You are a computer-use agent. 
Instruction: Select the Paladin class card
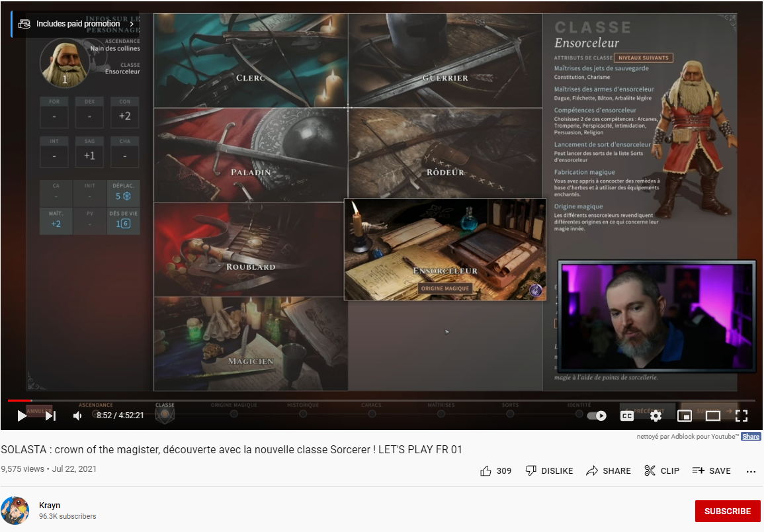[x=251, y=155]
